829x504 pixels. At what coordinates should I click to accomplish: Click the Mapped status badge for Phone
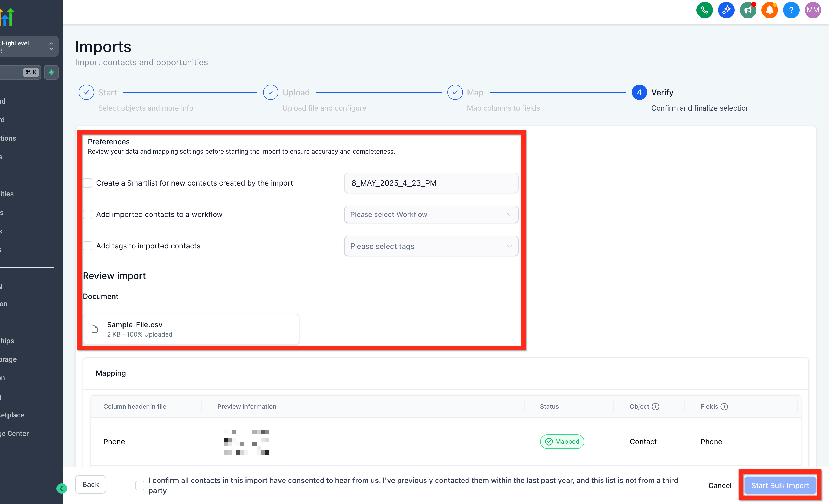pyautogui.click(x=562, y=441)
